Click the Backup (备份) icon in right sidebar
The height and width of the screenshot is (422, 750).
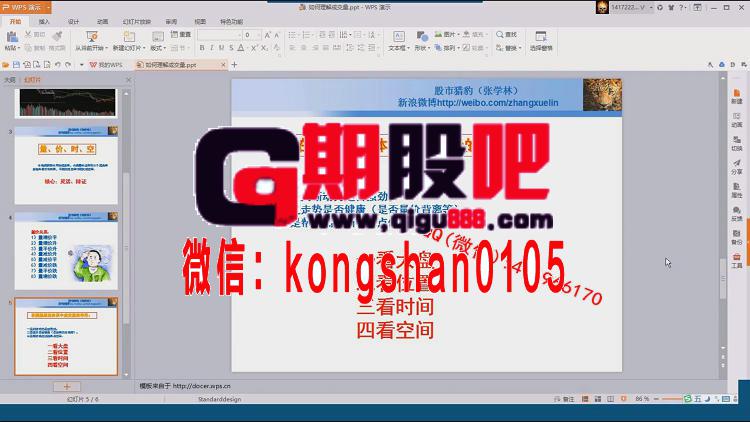[x=737, y=237]
